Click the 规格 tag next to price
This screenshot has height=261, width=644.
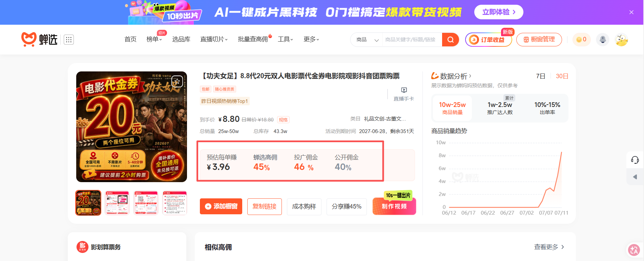point(283,119)
